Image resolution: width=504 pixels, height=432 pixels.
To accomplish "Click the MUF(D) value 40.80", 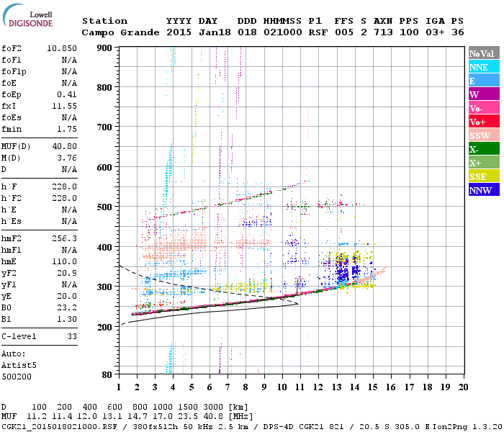I will (64, 146).
